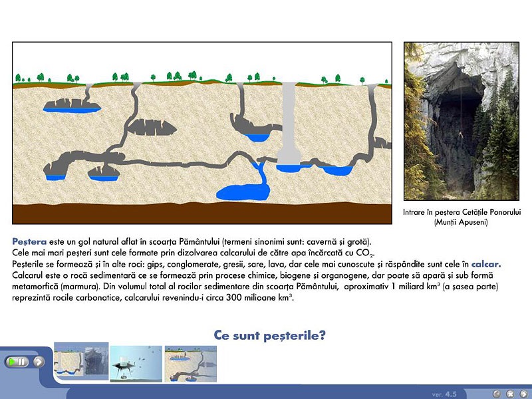Screen dimensions: 532x399
Task: Click the Cetățile Ponorului cave entrance photo
Action: point(461,122)
